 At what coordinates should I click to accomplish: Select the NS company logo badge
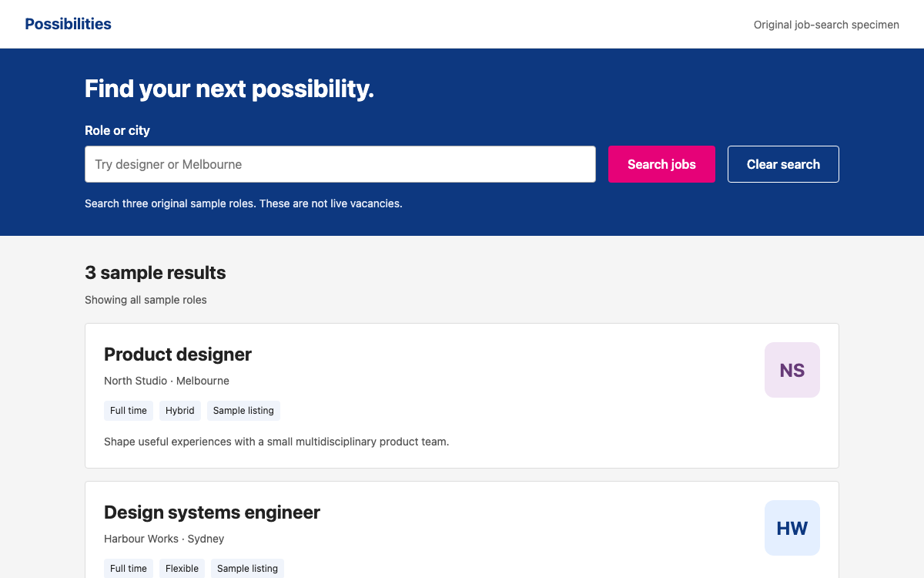pos(792,370)
